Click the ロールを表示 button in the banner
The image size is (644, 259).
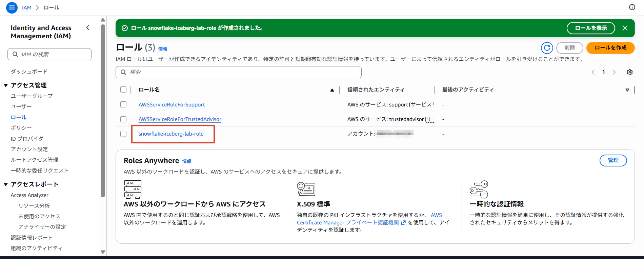(x=591, y=28)
